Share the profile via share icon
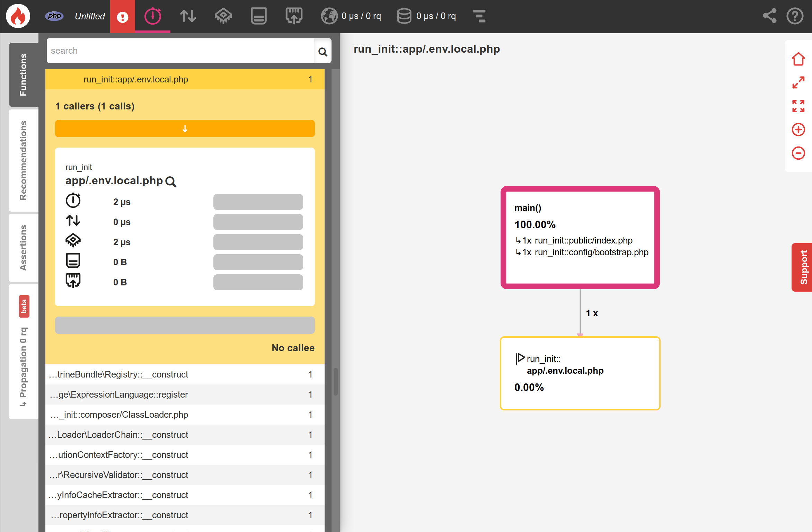The image size is (812, 532). point(769,16)
